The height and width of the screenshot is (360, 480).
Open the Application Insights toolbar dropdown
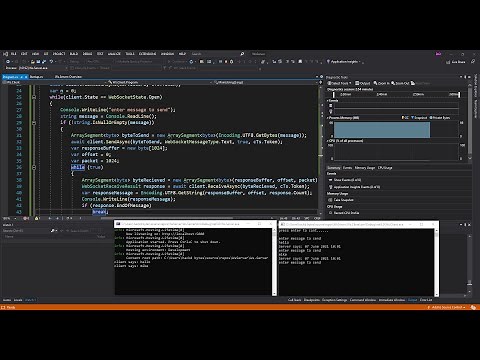(x=345, y=62)
